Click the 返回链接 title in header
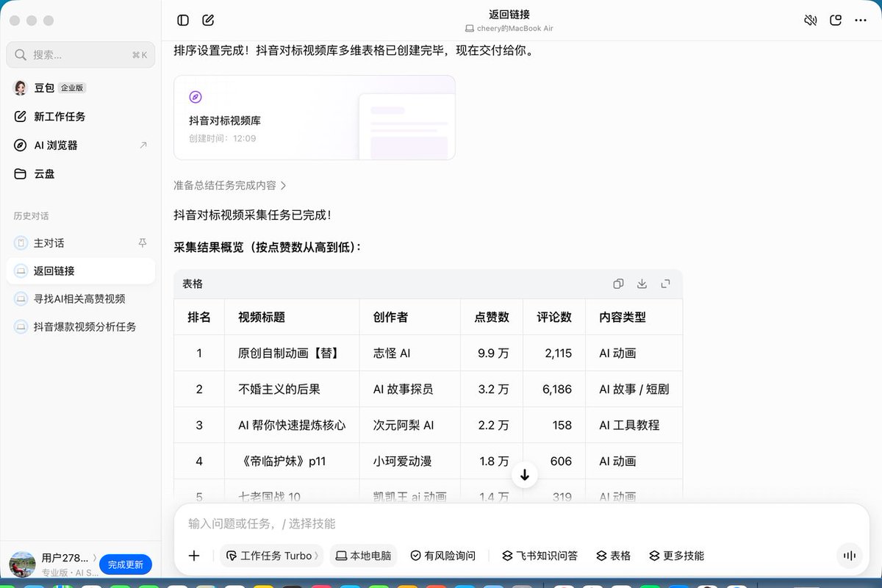The width and height of the screenshot is (882, 588). click(x=509, y=14)
